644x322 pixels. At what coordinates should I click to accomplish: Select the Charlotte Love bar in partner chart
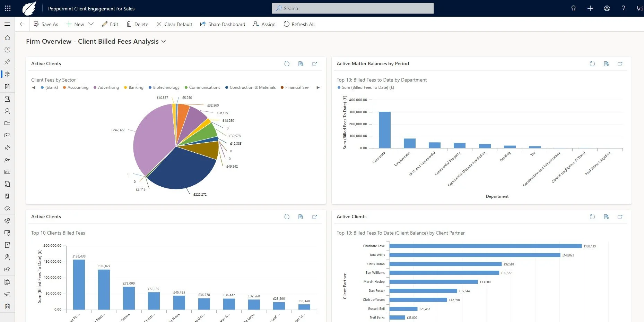click(x=485, y=246)
